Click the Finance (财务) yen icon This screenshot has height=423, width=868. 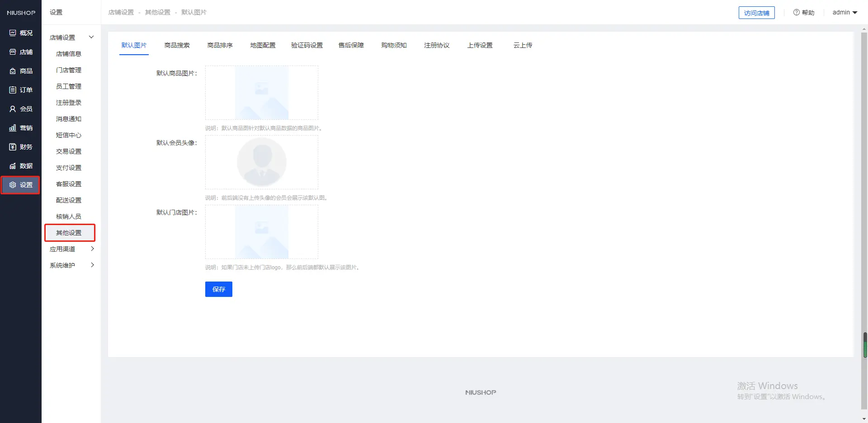coord(13,147)
